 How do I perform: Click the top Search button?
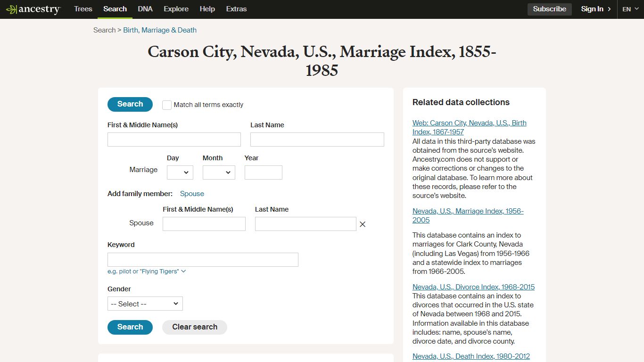pyautogui.click(x=130, y=104)
